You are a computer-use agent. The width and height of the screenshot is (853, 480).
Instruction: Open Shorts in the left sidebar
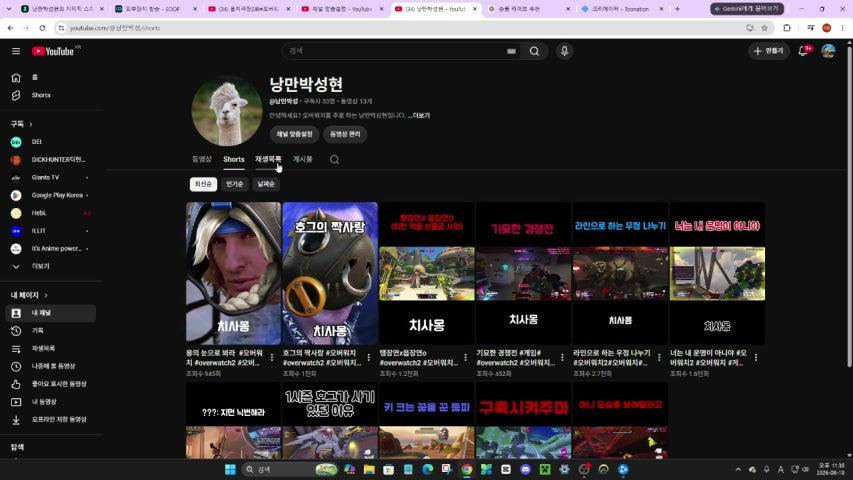coord(52,95)
